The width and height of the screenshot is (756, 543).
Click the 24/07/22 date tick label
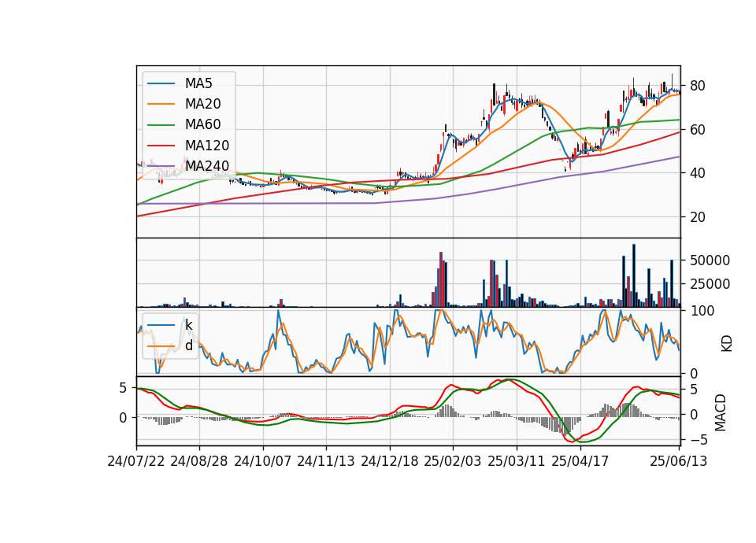click(x=136, y=461)
